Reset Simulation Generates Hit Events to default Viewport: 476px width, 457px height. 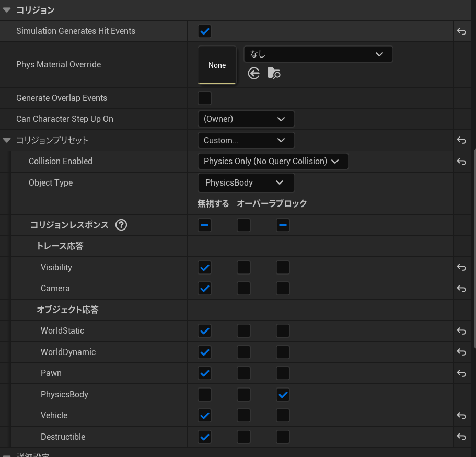(461, 31)
